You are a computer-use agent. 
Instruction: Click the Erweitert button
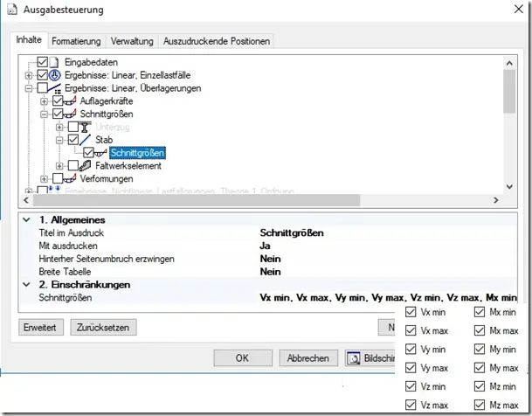pyautogui.click(x=41, y=328)
